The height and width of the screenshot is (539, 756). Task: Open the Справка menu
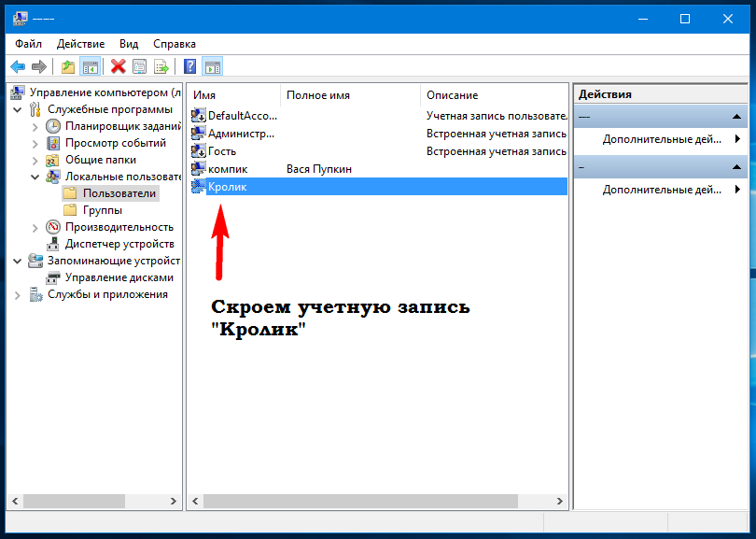point(174,44)
